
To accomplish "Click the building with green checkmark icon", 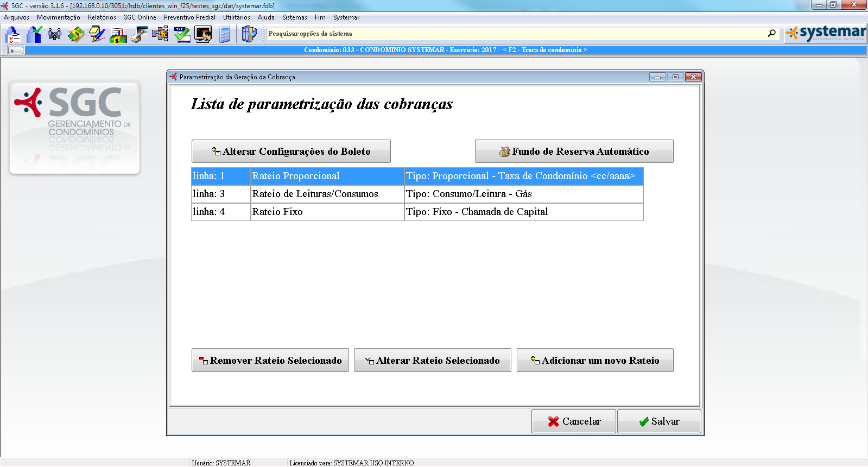I will point(34,35).
